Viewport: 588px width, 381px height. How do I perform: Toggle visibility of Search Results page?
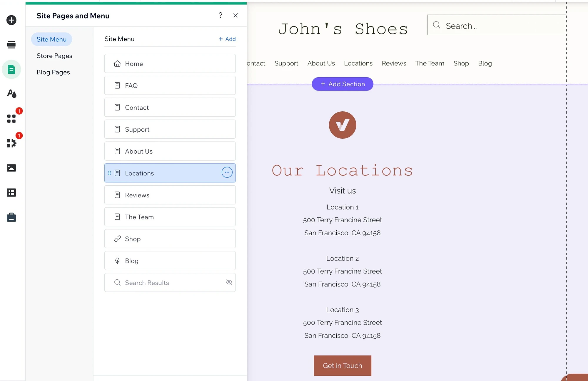[x=228, y=282]
